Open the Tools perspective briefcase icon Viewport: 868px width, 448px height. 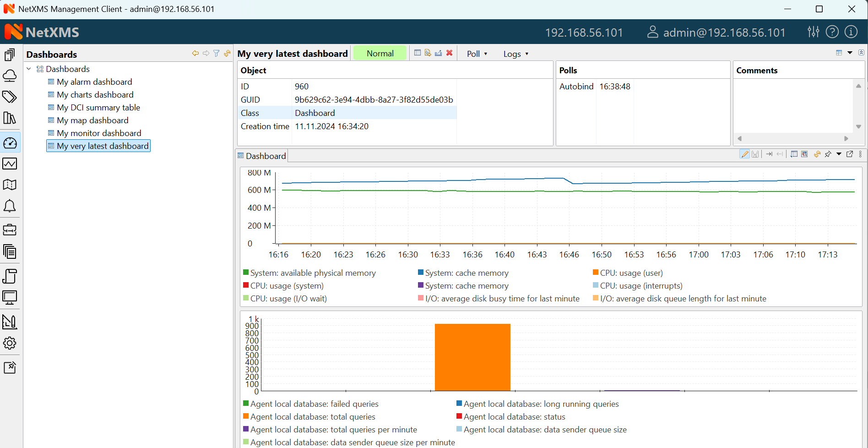tap(10, 229)
